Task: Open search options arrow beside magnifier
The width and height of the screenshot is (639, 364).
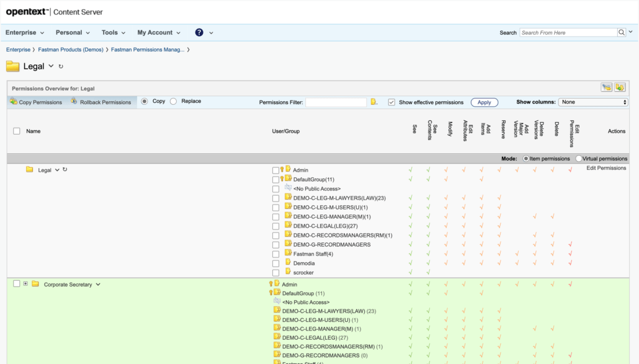Action: pyautogui.click(x=630, y=32)
